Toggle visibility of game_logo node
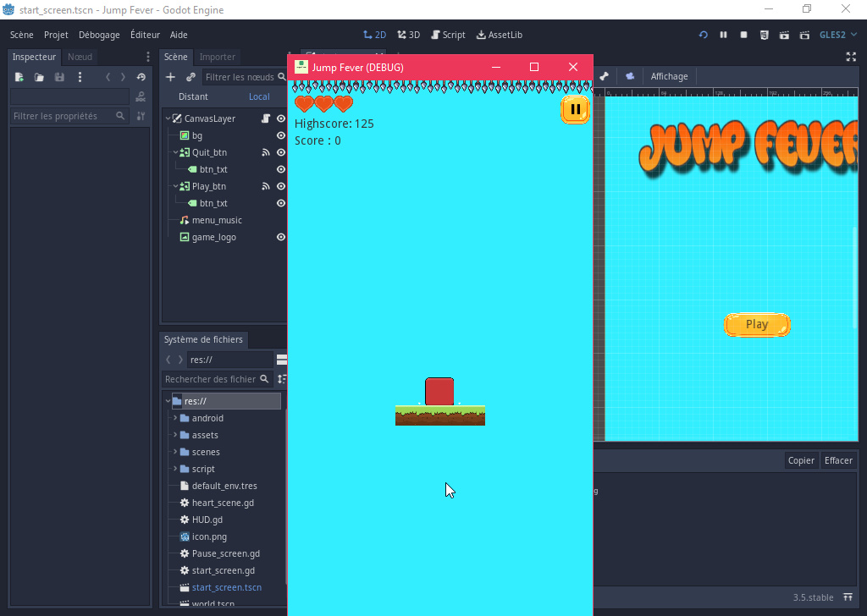The image size is (867, 616). coord(281,237)
